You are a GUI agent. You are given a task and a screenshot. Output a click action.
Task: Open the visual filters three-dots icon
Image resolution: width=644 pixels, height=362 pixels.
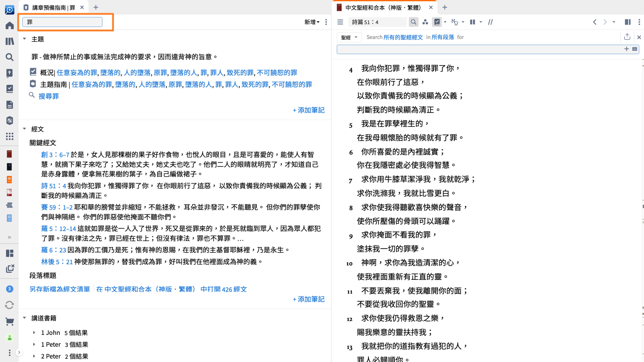pos(425,22)
